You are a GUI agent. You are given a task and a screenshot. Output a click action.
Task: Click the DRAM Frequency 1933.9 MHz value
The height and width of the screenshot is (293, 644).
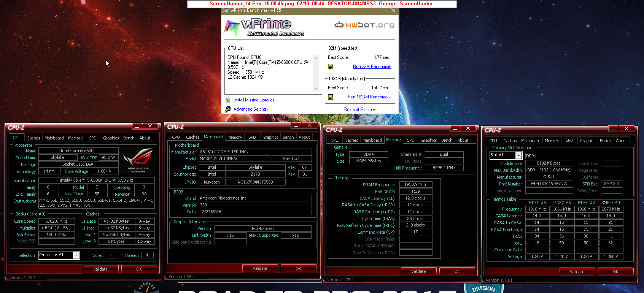415,185
